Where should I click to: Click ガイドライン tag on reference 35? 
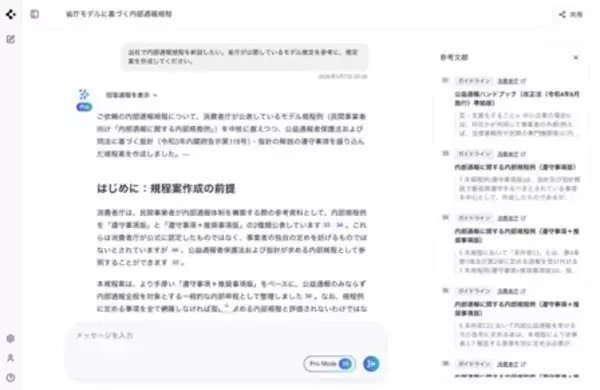(474, 291)
